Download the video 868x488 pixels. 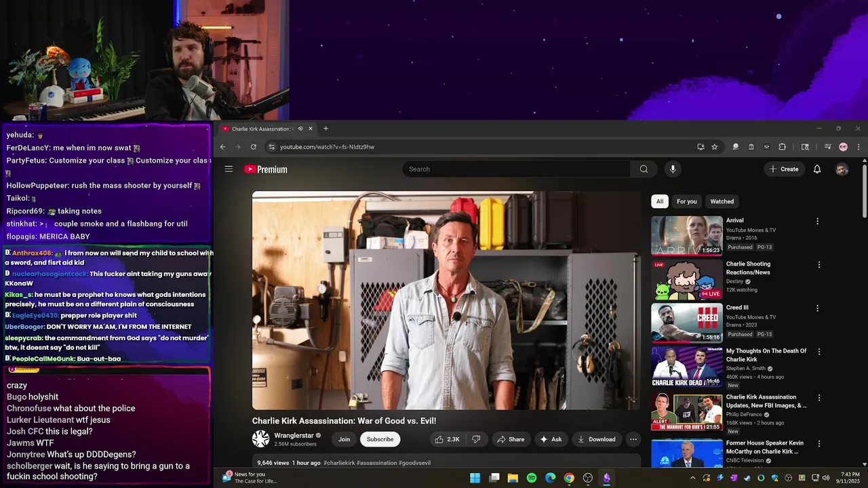click(597, 439)
